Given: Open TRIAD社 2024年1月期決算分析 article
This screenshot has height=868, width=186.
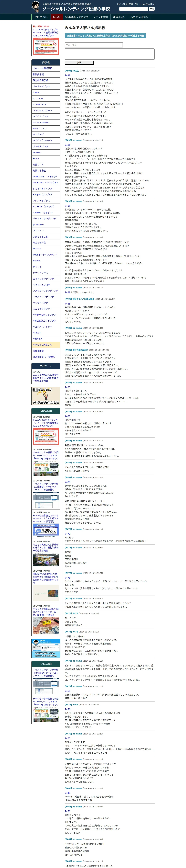Looking at the screenshot, I should click(x=46, y=578).
